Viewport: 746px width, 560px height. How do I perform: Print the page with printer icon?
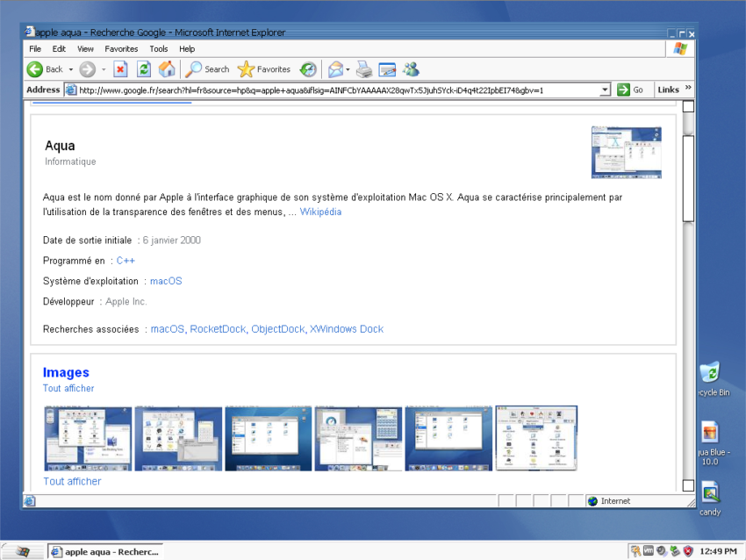[x=364, y=69]
